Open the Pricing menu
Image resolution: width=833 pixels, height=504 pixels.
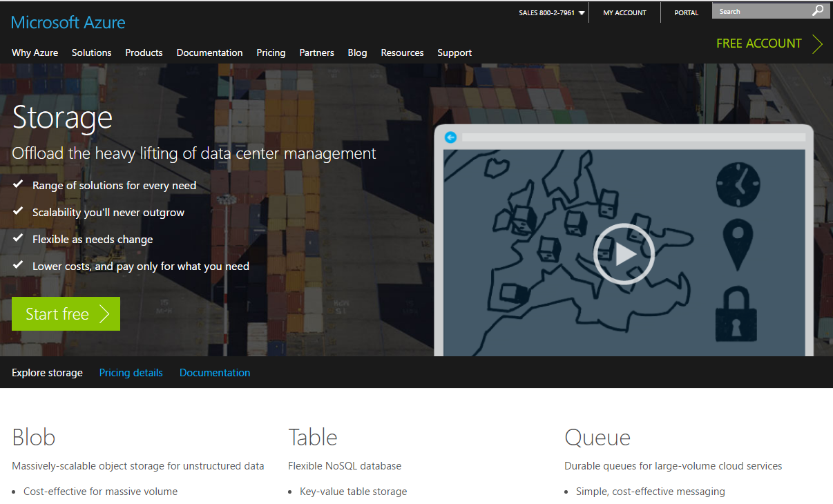coord(271,52)
